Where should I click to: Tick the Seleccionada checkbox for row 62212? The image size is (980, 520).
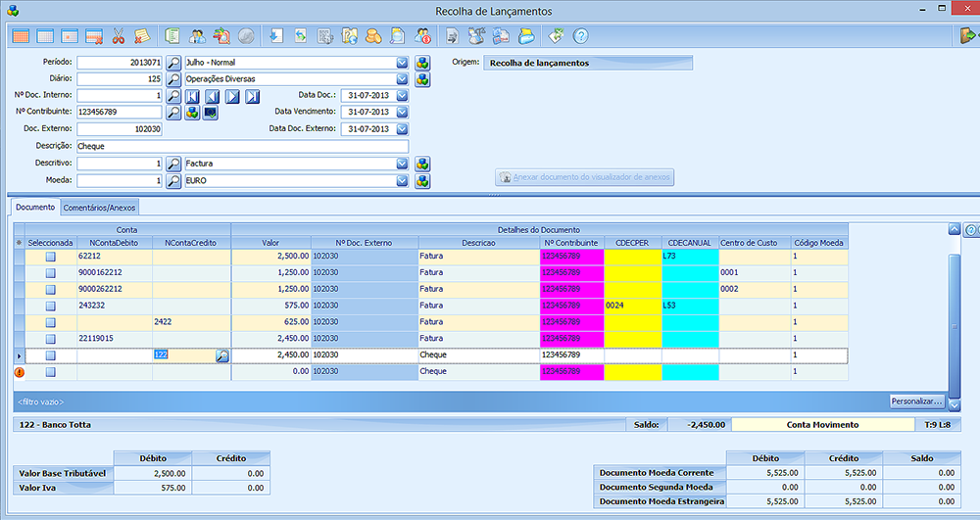[x=51, y=257]
